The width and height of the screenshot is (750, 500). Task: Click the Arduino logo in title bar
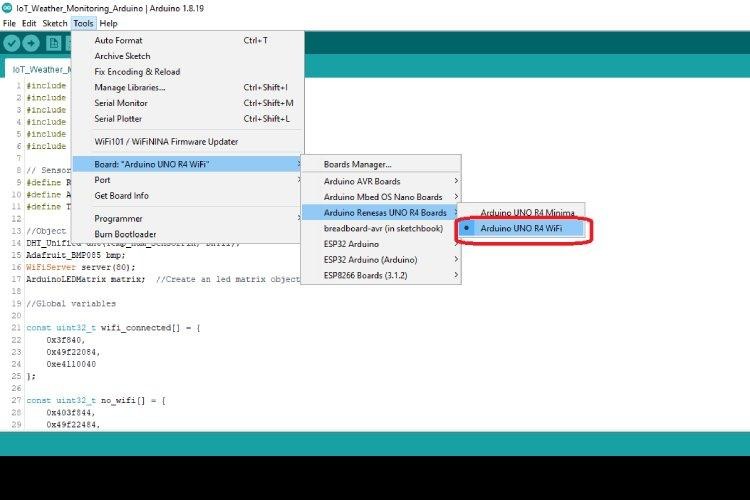tap(7, 8)
